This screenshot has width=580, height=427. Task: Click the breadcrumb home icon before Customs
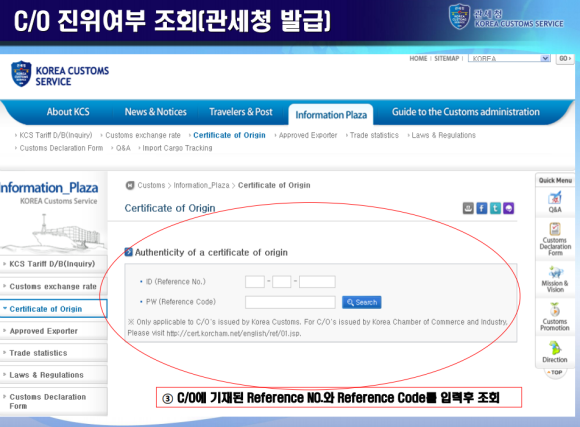(130, 185)
